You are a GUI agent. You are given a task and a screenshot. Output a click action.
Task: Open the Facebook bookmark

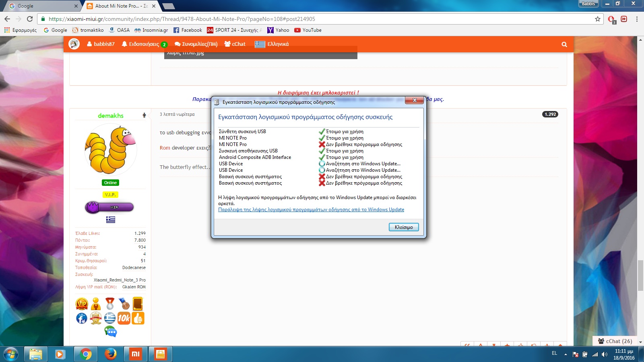[x=188, y=30]
